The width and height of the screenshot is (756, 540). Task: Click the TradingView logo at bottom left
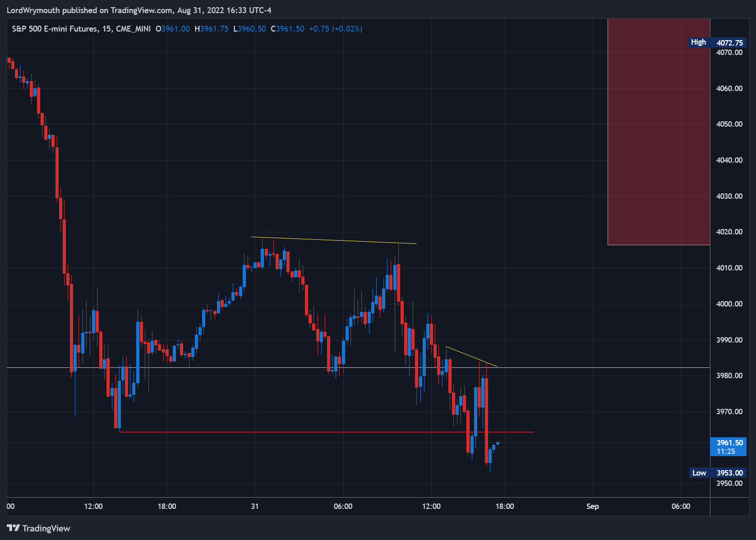39,528
